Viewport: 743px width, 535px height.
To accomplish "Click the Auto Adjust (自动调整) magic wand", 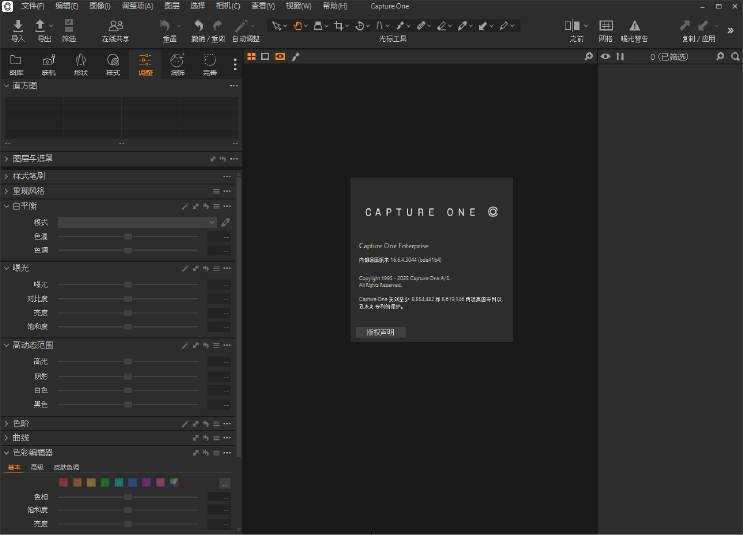I will click(243, 25).
